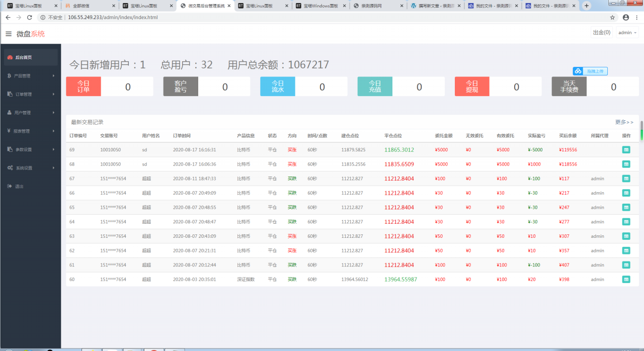Click the 更多>> link
644x351 pixels.
click(624, 122)
